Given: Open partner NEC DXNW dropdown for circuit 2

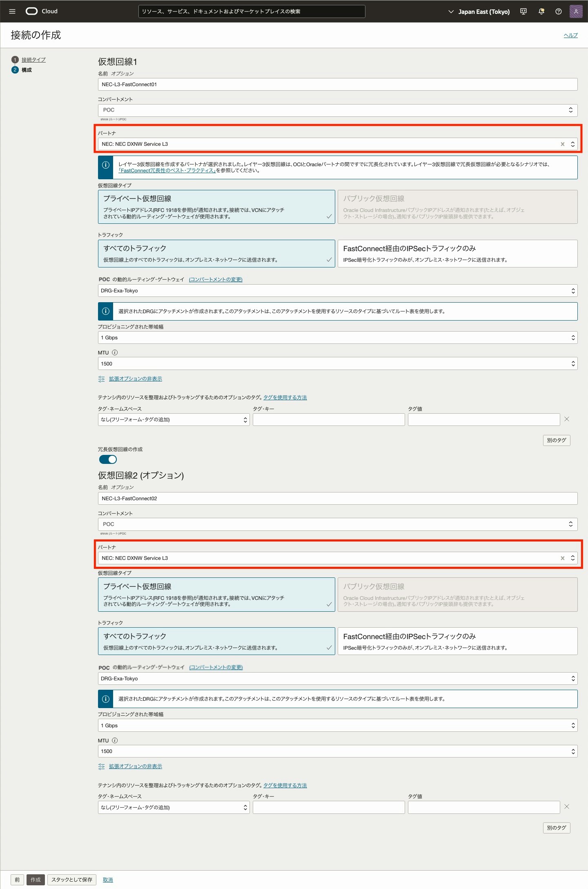Looking at the screenshot, I should tap(338, 558).
